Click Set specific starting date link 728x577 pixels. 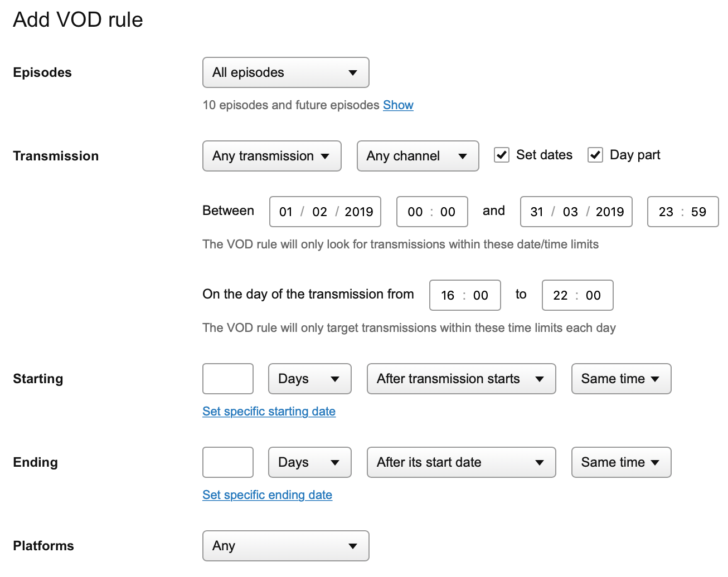pos(269,412)
